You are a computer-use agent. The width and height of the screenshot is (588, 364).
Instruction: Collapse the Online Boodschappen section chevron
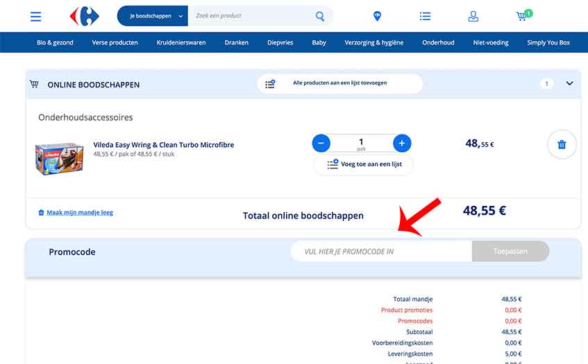coord(570,83)
